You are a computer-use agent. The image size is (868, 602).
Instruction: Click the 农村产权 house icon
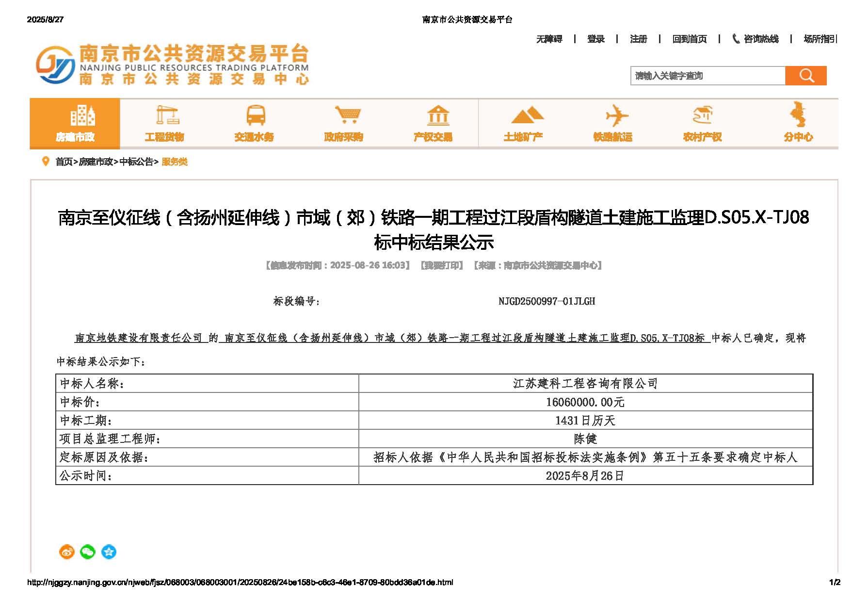702,115
